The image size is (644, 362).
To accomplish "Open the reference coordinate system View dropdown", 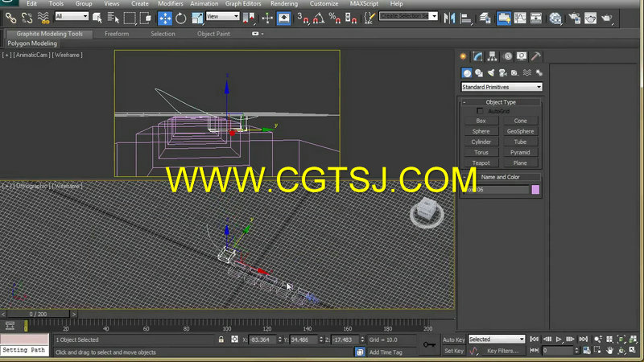I will tap(223, 16).
